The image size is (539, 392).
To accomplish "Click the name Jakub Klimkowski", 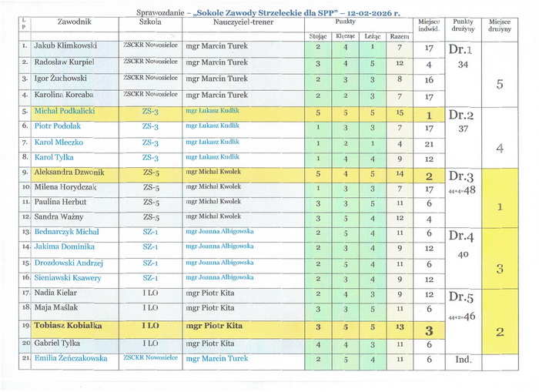I will [65, 45].
